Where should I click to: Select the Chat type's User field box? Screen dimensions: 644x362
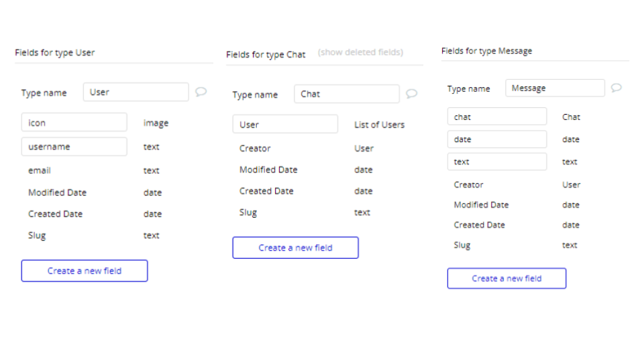(285, 125)
